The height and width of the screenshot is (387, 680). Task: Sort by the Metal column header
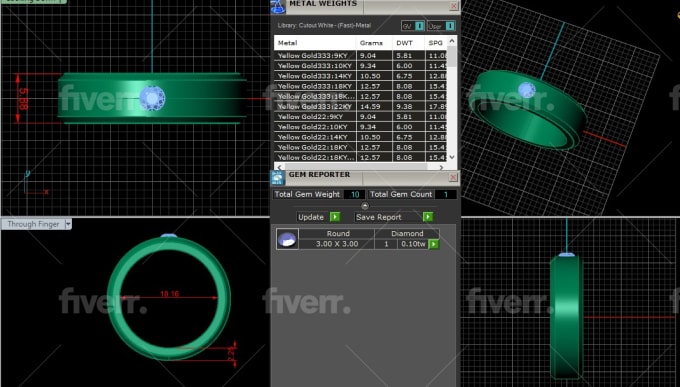click(x=315, y=43)
